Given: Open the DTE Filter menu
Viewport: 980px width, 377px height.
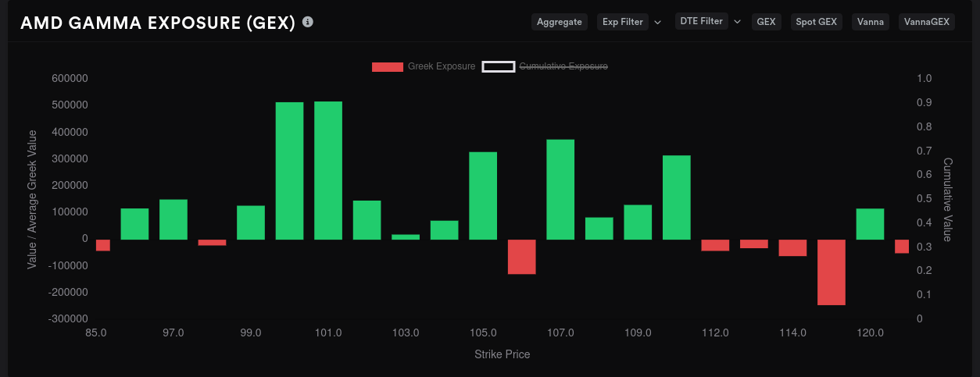Looking at the screenshot, I should pyautogui.click(x=701, y=21).
